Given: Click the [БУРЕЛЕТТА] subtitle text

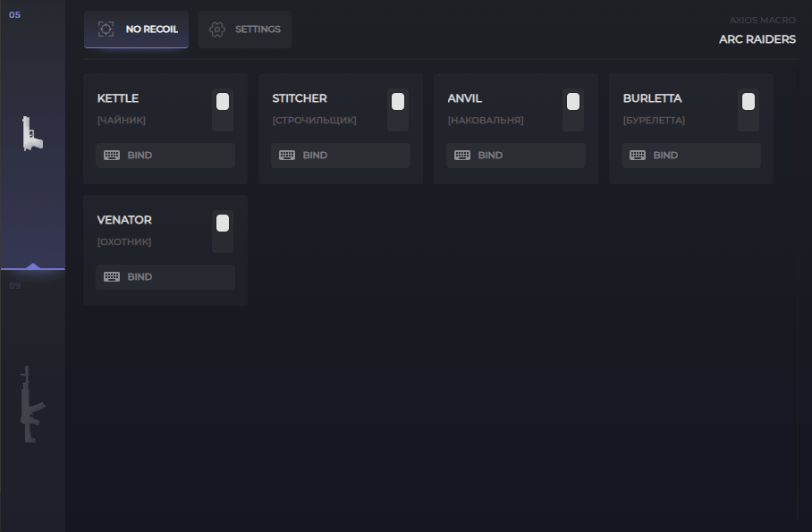Looking at the screenshot, I should [654, 120].
